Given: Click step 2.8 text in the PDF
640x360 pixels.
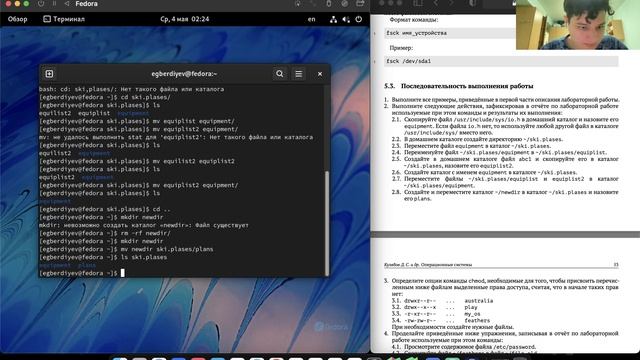Looking at the screenshot, I should (505, 195).
